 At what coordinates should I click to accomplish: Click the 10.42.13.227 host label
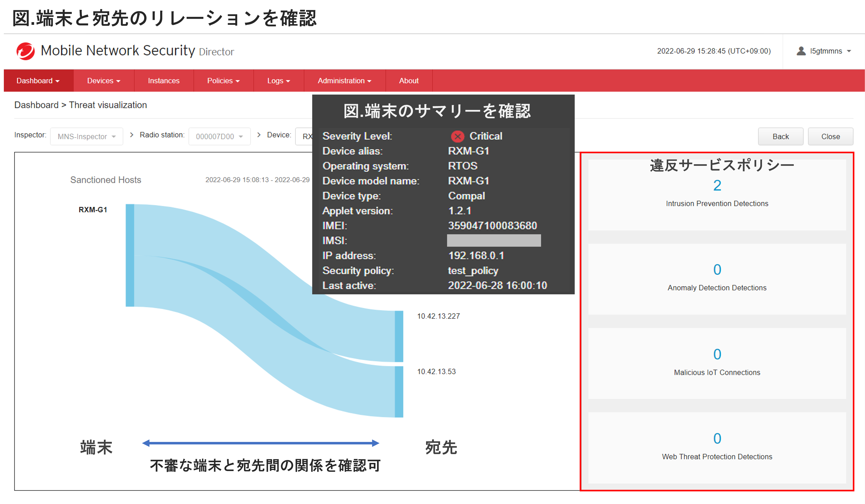point(438,316)
